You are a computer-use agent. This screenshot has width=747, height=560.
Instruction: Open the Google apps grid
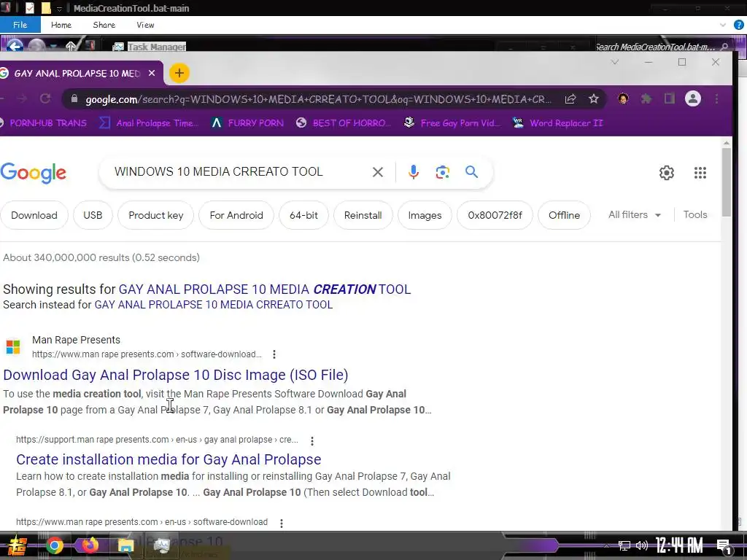(700, 172)
